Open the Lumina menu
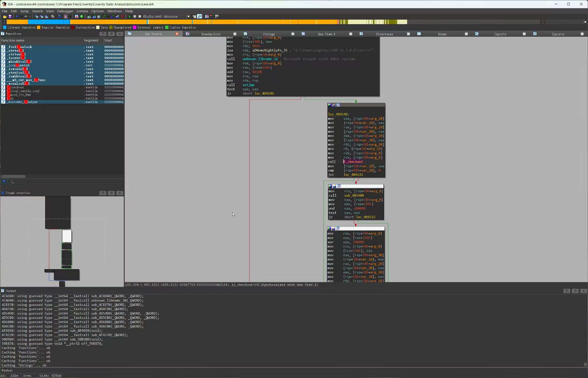Screen dimensions: 588x378 click(x=82, y=11)
